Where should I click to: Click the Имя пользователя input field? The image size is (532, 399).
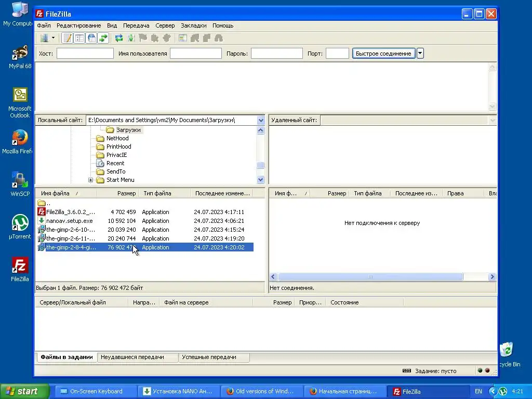pyautogui.click(x=196, y=54)
